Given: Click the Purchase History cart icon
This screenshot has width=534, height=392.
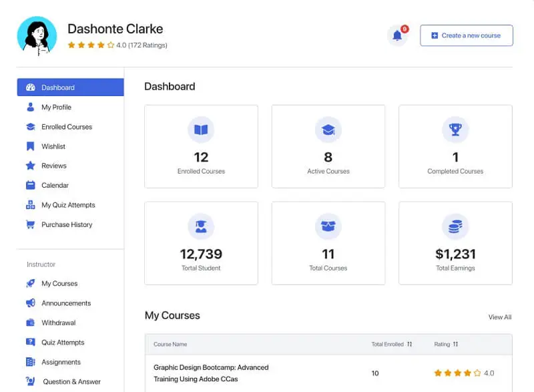Looking at the screenshot, I should pyautogui.click(x=30, y=224).
